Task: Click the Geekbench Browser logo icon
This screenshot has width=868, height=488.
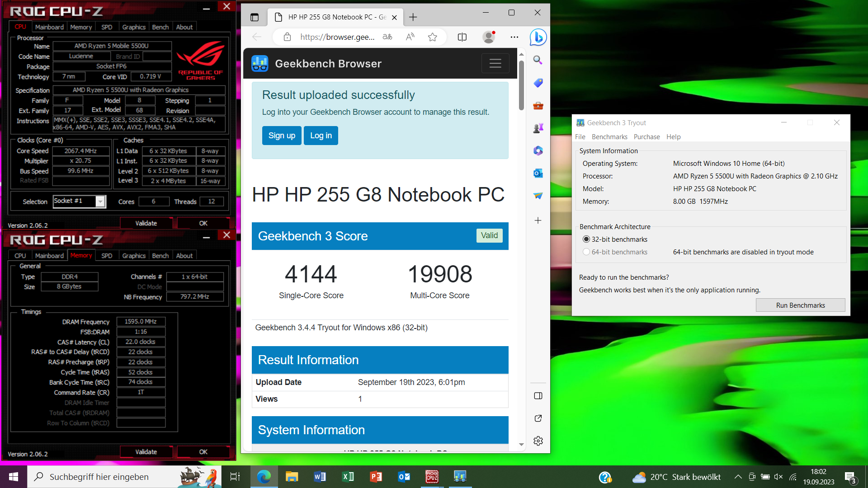Action: pos(260,64)
